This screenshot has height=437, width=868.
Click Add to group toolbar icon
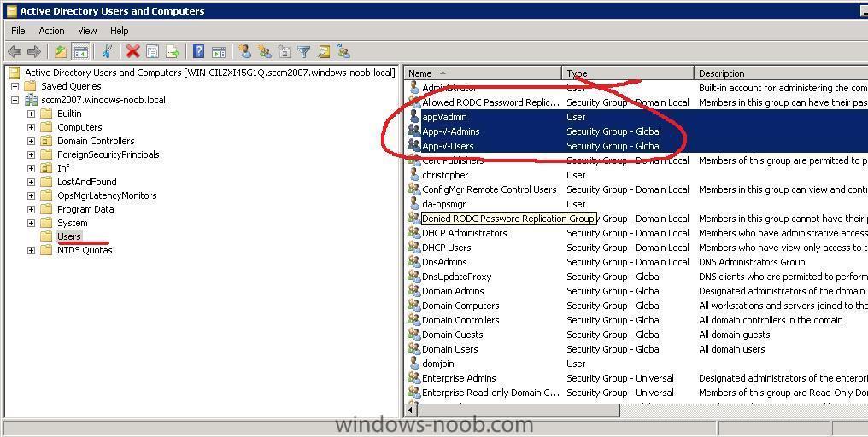click(343, 52)
